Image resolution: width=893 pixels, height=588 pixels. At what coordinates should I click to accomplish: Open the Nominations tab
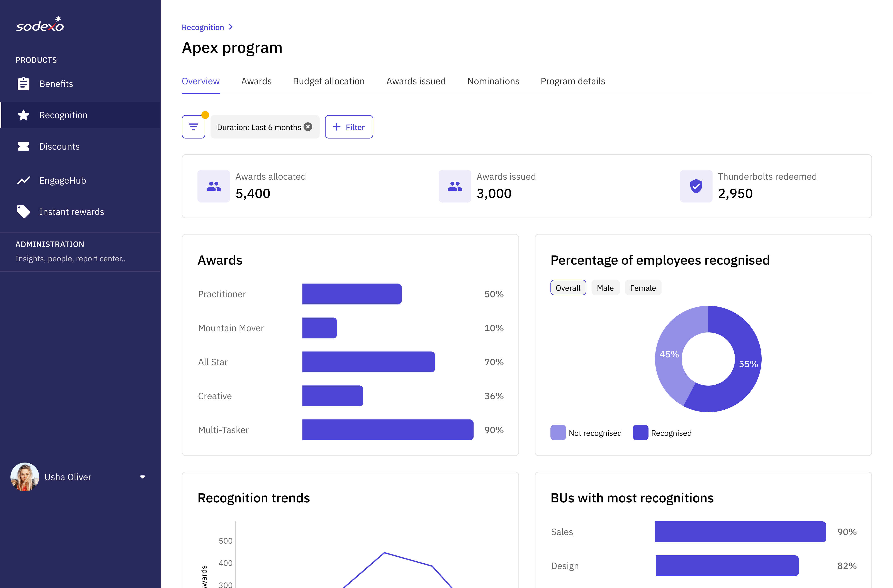[x=493, y=81]
